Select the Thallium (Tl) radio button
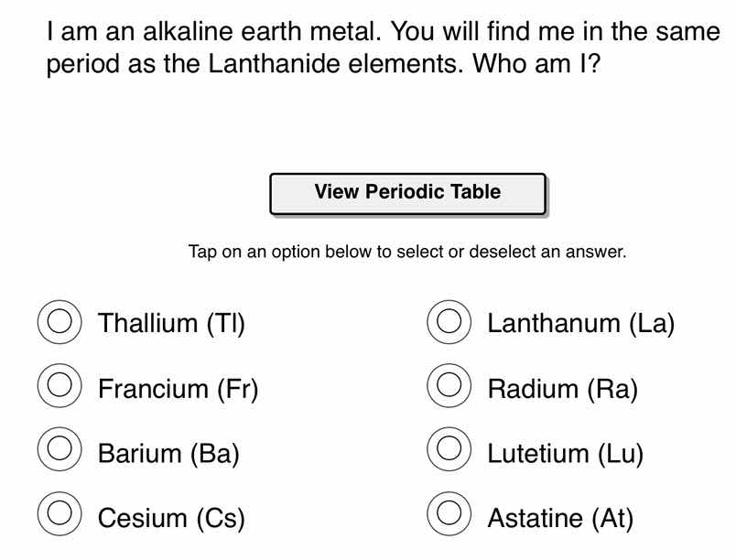736x560 pixels. click(59, 322)
